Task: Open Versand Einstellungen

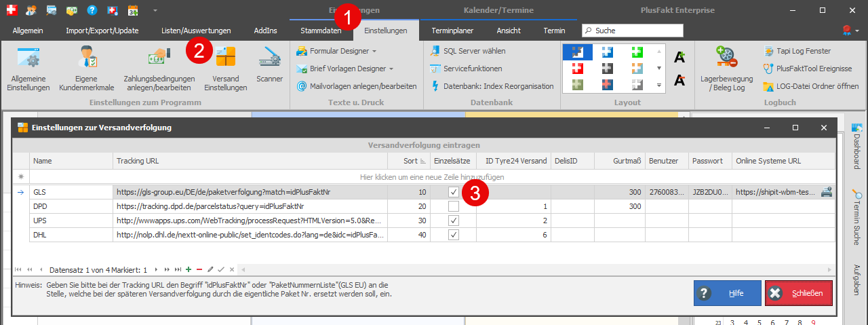Action: pos(225,68)
